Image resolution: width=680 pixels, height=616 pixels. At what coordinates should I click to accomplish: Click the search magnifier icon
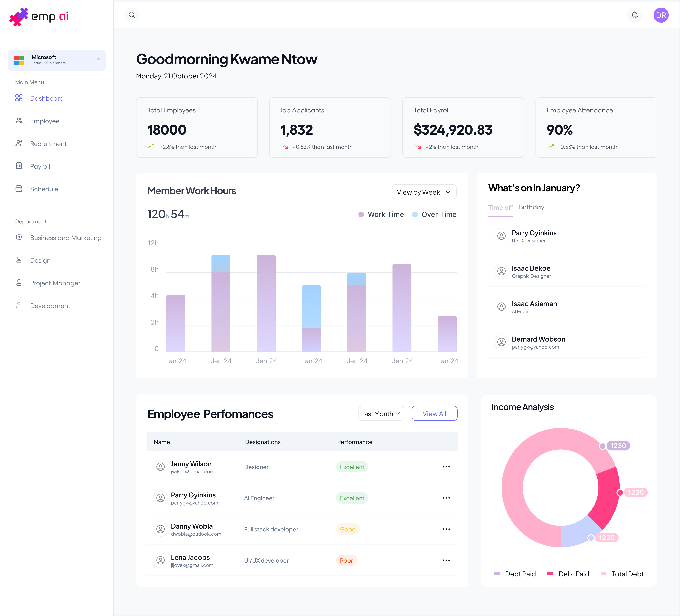click(132, 15)
